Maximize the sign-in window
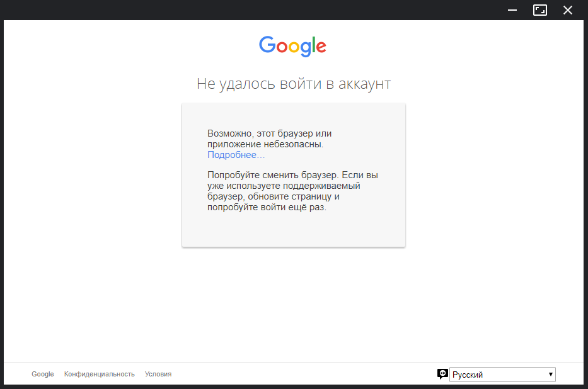Screen dimensions: 588x389 (x=540, y=10)
